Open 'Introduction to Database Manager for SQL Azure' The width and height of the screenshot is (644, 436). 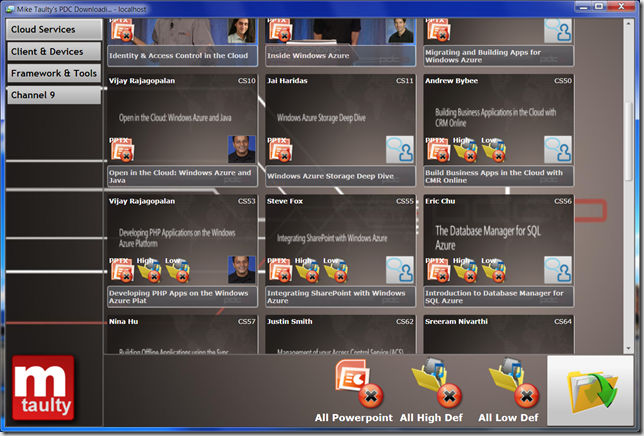[499, 296]
